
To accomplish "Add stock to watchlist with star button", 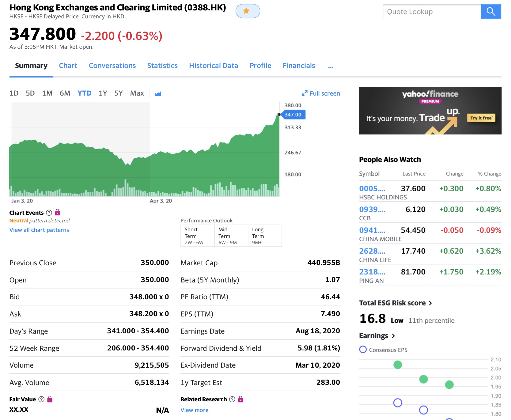I will coord(248,11).
